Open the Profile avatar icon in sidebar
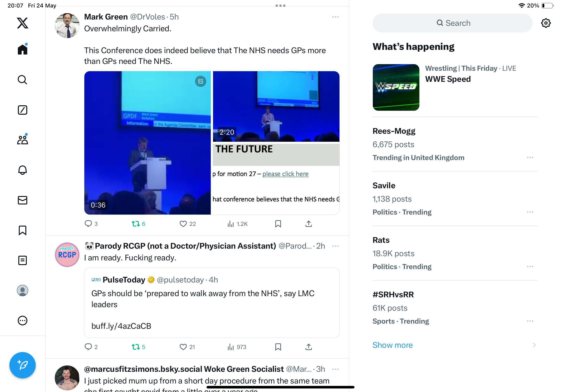The height and width of the screenshot is (392, 561). (23, 290)
